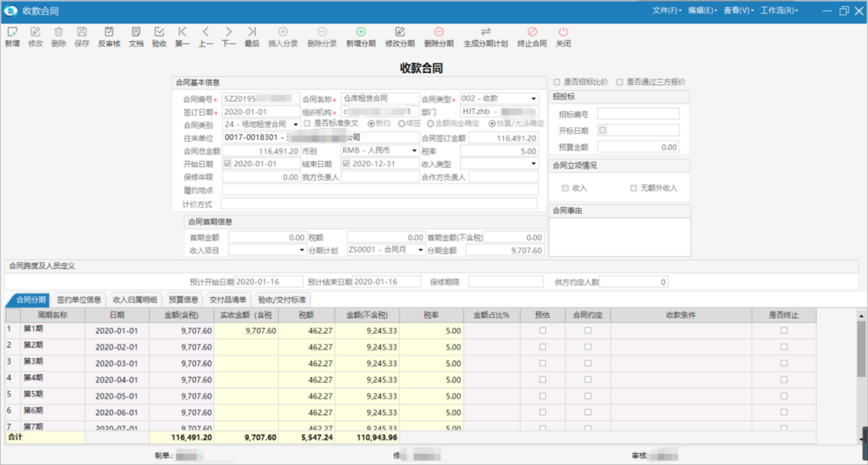The height and width of the screenshot is (465, 868).
Task: Open the 合同类型 dropdown showing 002 - 收款
Action: click(x=534, y=98)
